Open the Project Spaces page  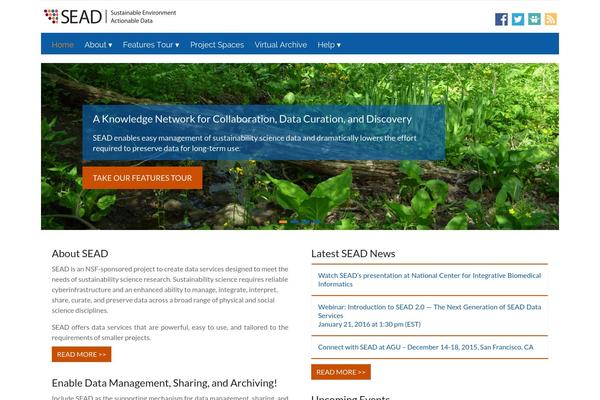click(217, 45)
